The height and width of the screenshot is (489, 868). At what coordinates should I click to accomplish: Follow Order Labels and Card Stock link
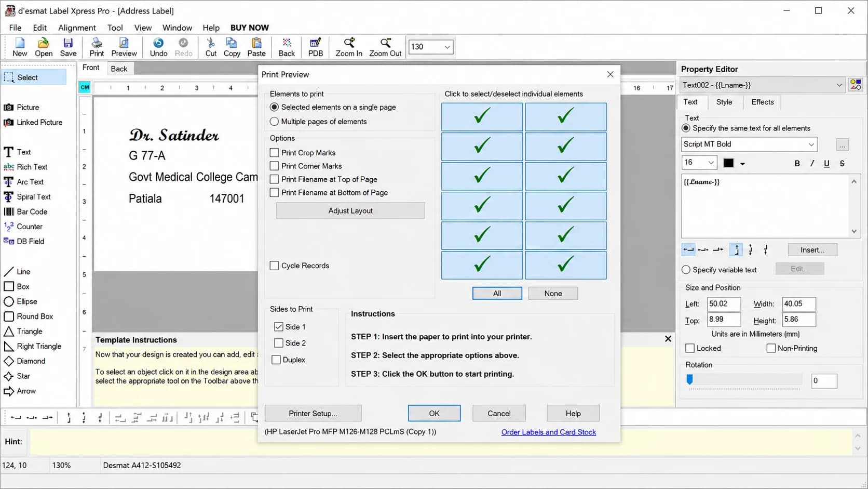pos(549,432)
